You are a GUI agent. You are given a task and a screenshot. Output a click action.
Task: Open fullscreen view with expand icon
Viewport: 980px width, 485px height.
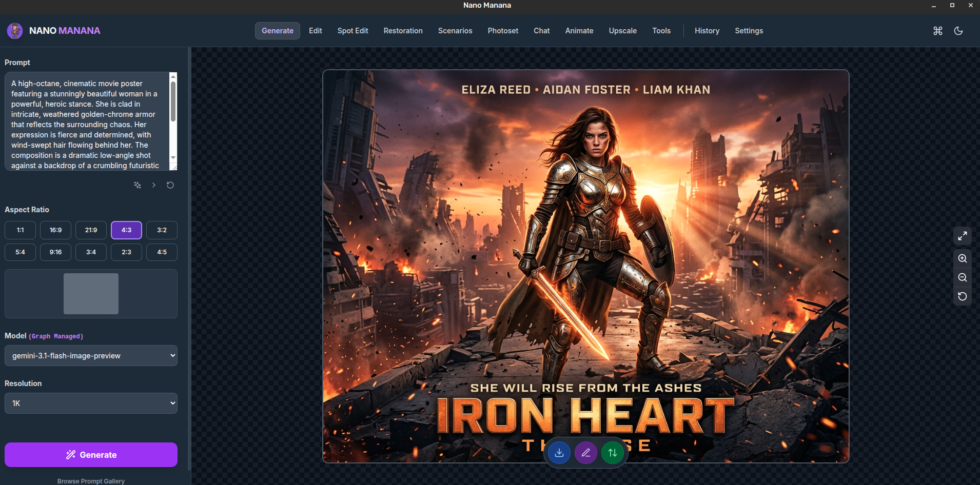pyautogui.click(x=963, y=236)
